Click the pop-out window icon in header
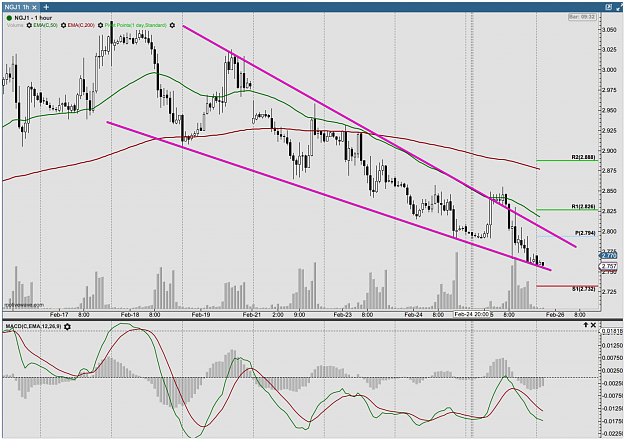 click(608, 7)
